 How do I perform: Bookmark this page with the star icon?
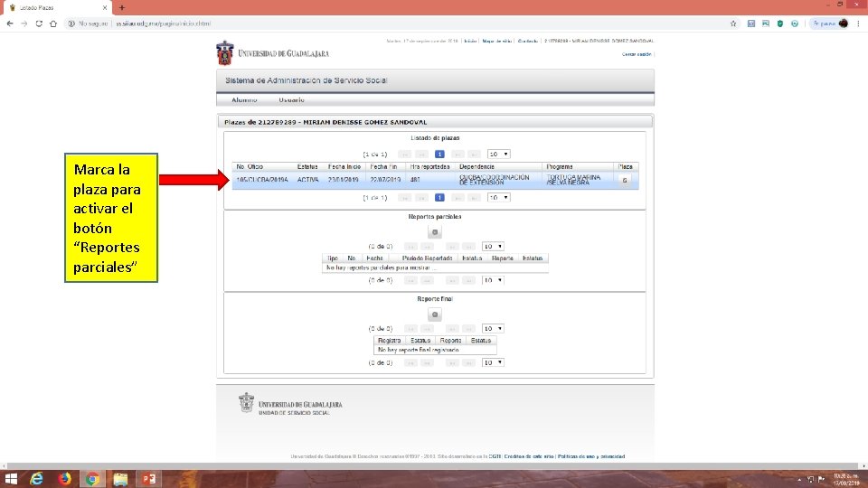click(733, 23)
